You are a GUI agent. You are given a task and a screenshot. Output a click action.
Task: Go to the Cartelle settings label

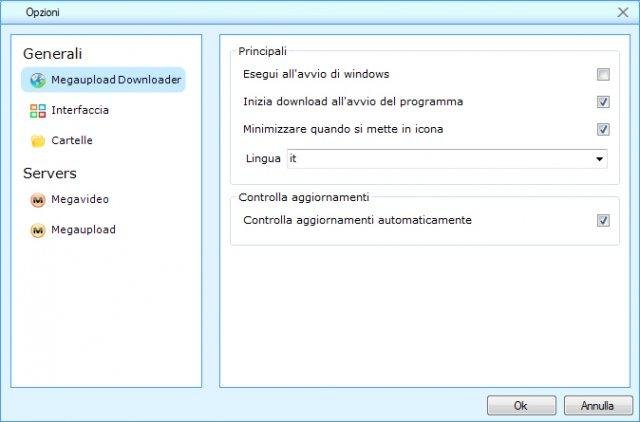72,140
